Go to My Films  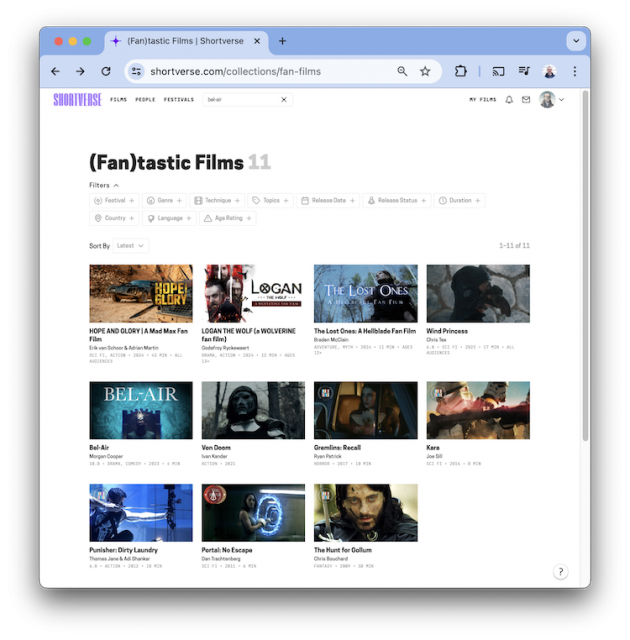(x=483, y=100)
